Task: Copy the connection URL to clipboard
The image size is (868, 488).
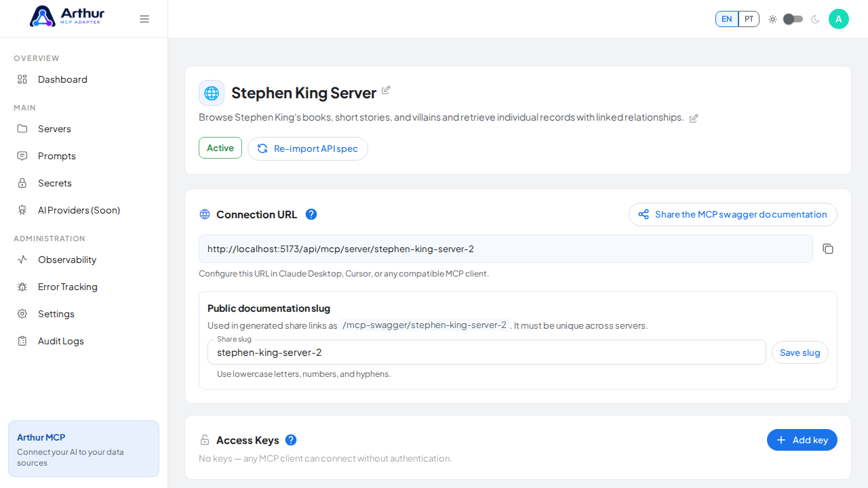Action: click(828, 249)
